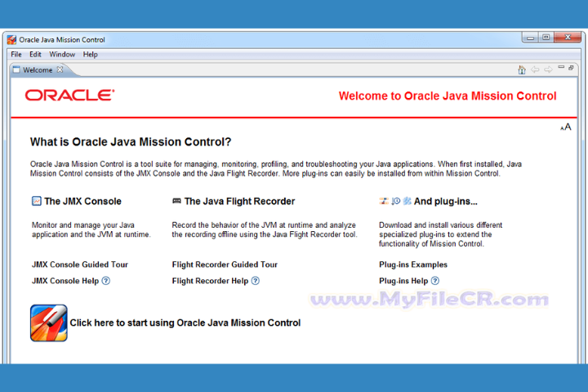Open Flight Recorder Guided Tour link
This screenshot has width=588, height=392.
[x=225, y=265]
